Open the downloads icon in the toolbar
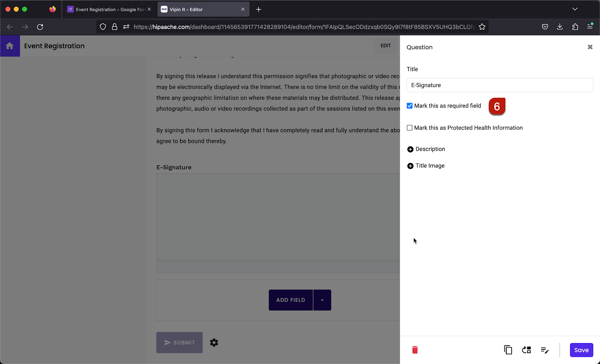600x364 pixels. coord(559,27)
